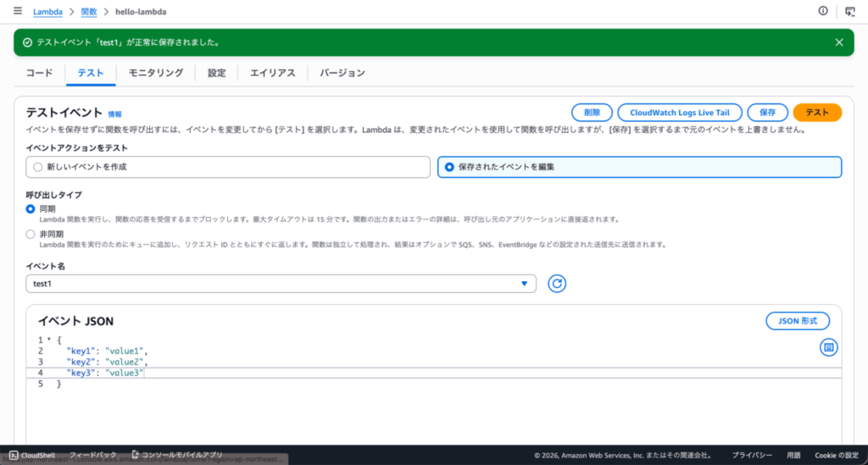Switch to the エイリアス tab
This screenshot has width=868, height=465.
[x=273, y=73]
